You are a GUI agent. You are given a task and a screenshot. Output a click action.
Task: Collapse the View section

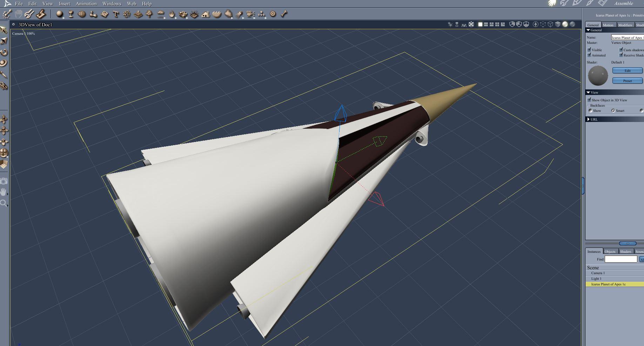589,93
